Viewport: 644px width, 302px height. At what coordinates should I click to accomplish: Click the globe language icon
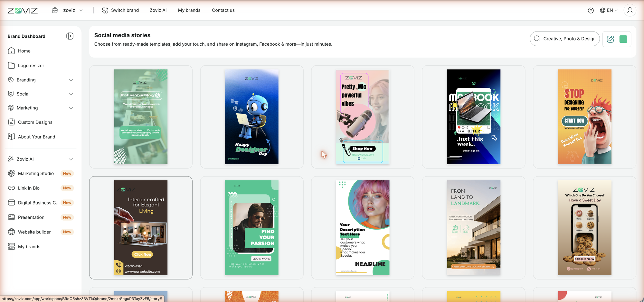[602, 10]
